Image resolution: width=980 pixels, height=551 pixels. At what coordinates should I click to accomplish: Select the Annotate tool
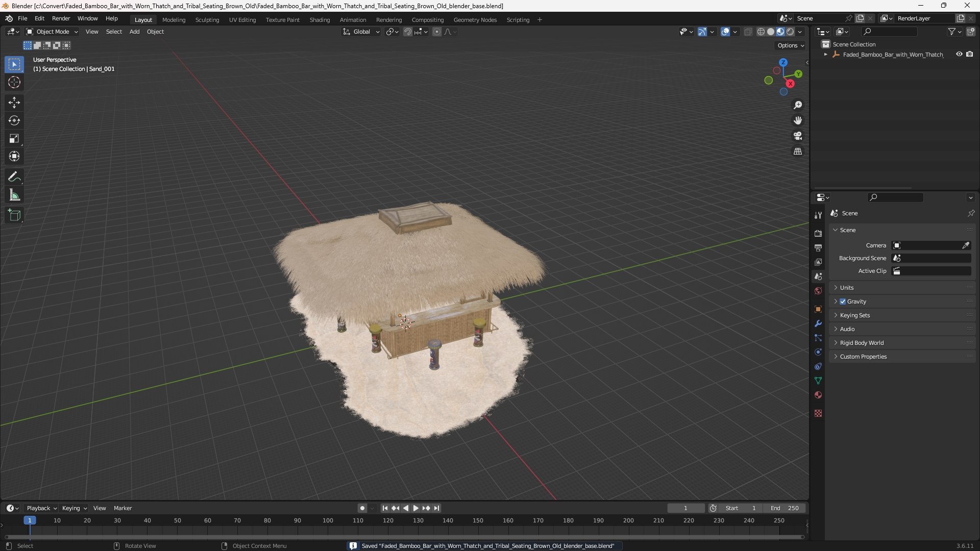(x=14, y=177)
